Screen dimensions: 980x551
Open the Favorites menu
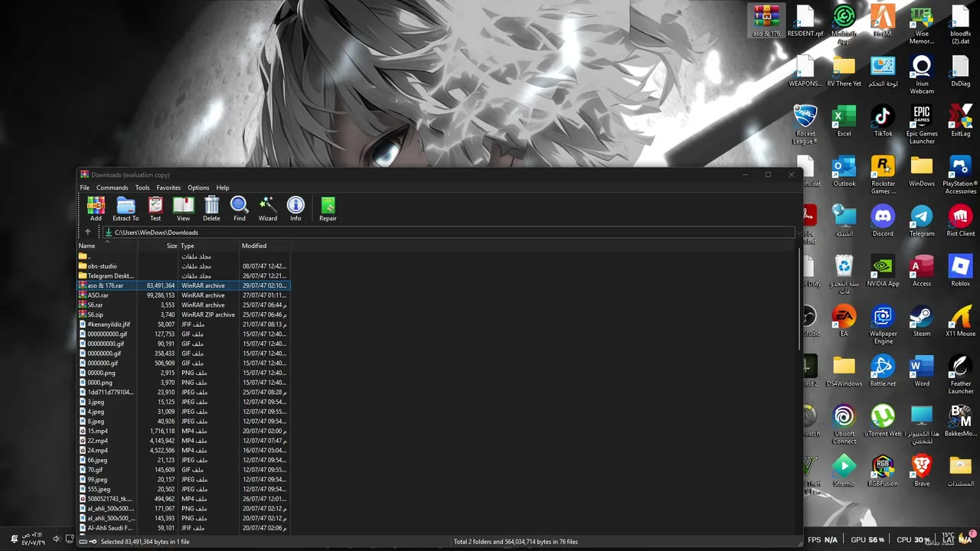coord(168,187)
